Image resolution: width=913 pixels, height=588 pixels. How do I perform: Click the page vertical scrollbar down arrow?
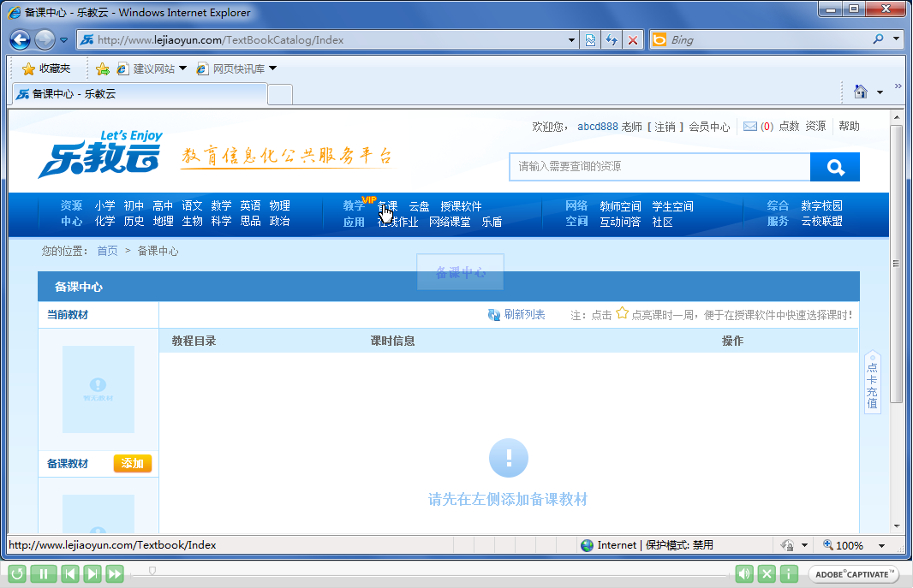pos(897,526)
